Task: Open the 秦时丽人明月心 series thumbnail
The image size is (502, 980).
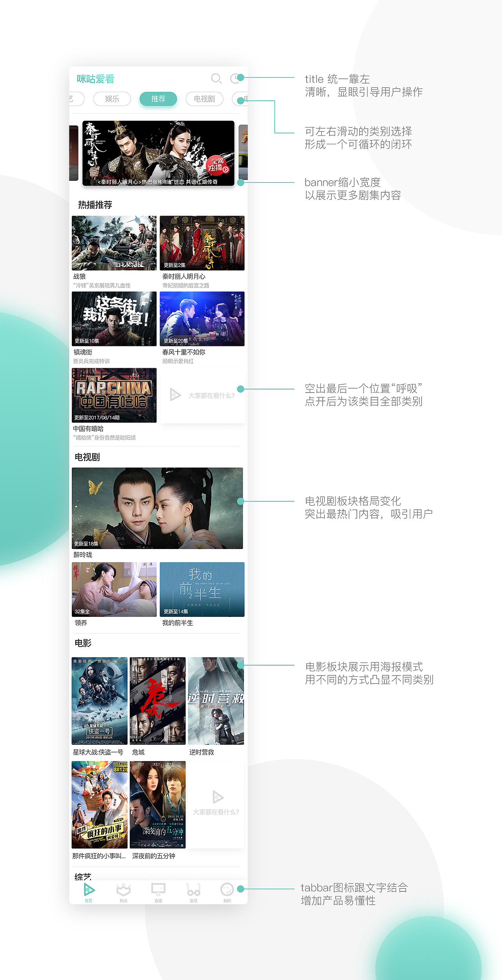Action: 202,243
